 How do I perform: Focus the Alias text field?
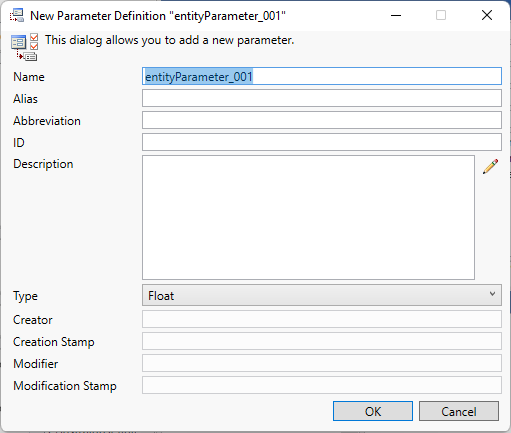pos(322,98)
